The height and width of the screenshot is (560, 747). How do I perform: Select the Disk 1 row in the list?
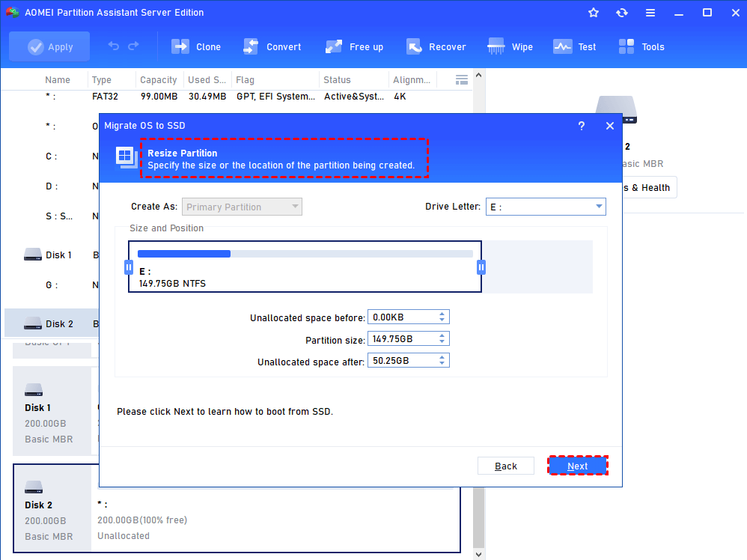click(x=52, y=255)
